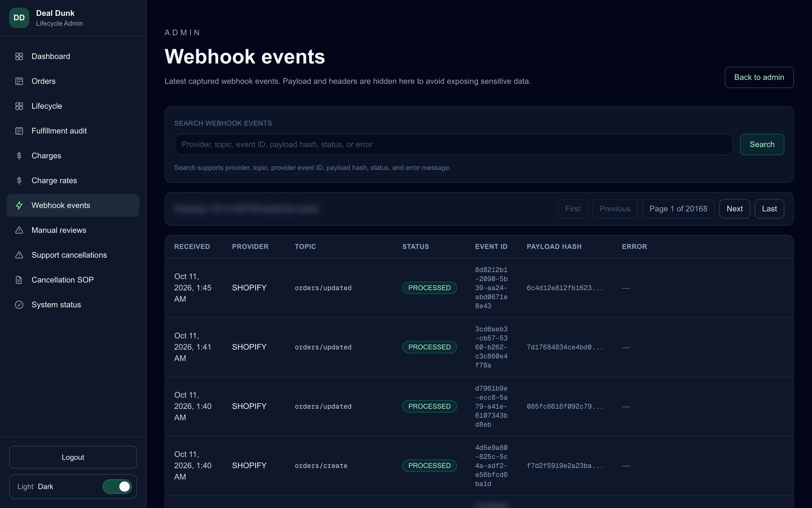Image resolution: width=812 pixels, height=508 pixels.
Task: Click the Charges dollar icon
Action: click(x=19, y=156)
